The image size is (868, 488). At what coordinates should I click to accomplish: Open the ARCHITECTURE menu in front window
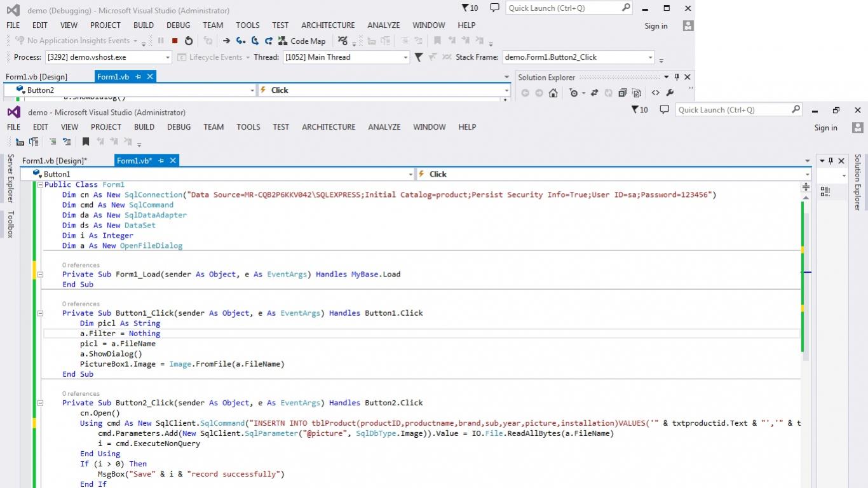(x=329, y=127)
